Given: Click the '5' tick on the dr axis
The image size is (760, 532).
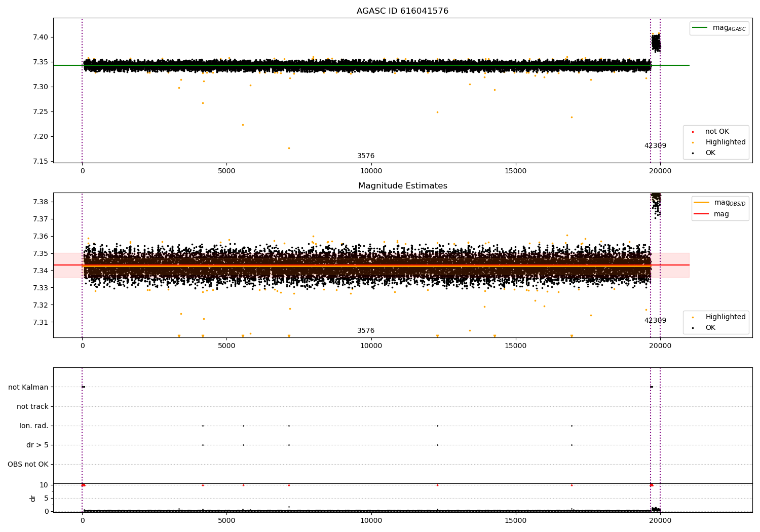Looking at the screenshot, I should coord(47,499).
